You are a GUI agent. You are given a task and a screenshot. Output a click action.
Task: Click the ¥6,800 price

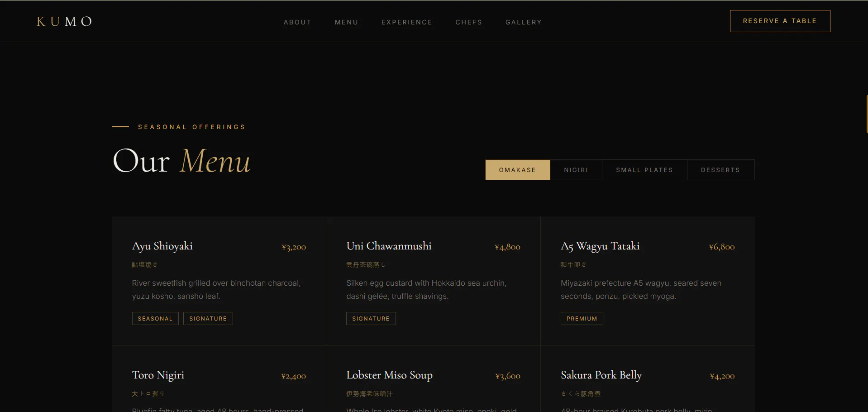(x=722, y=247)
